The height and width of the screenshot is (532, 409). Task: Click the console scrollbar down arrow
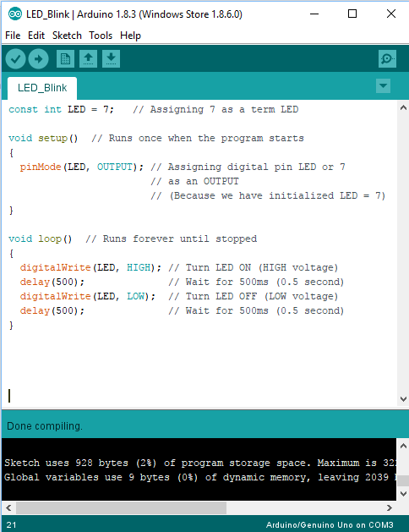point(403,493)
